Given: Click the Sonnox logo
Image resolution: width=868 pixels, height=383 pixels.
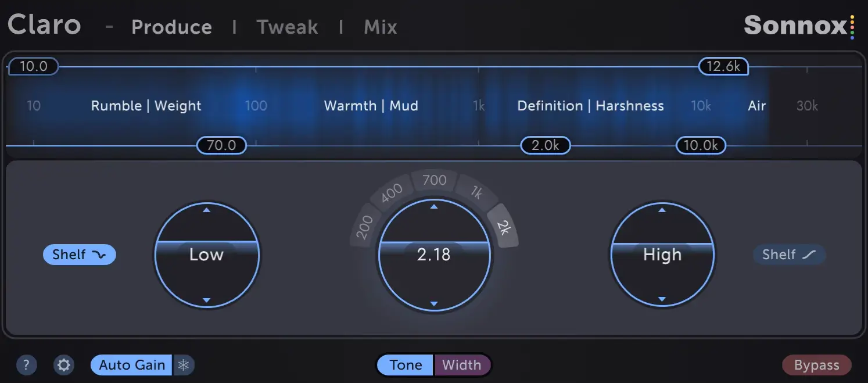Looking at the screenshot, I should (x=796, y=26).
